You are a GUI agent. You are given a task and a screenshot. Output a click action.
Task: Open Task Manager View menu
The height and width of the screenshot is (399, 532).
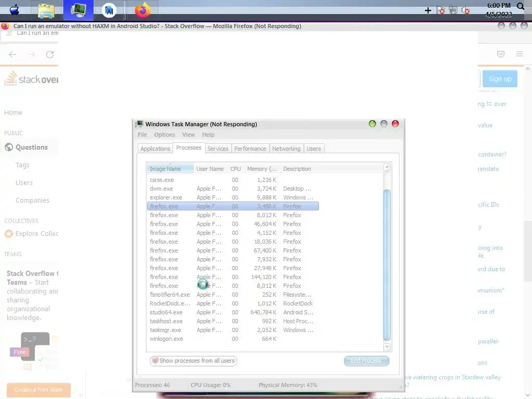point(188,135)
